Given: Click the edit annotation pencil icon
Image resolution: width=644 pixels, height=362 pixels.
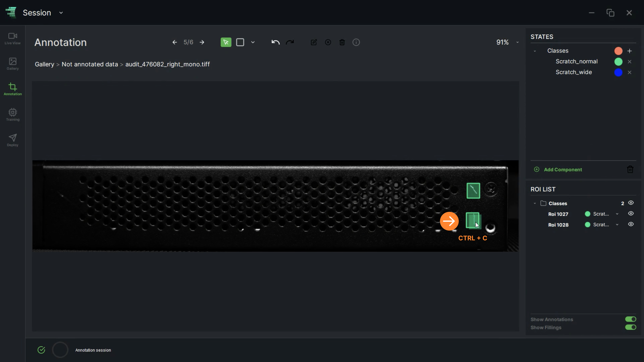Looking at the screenshot, I should coord(314,43).
